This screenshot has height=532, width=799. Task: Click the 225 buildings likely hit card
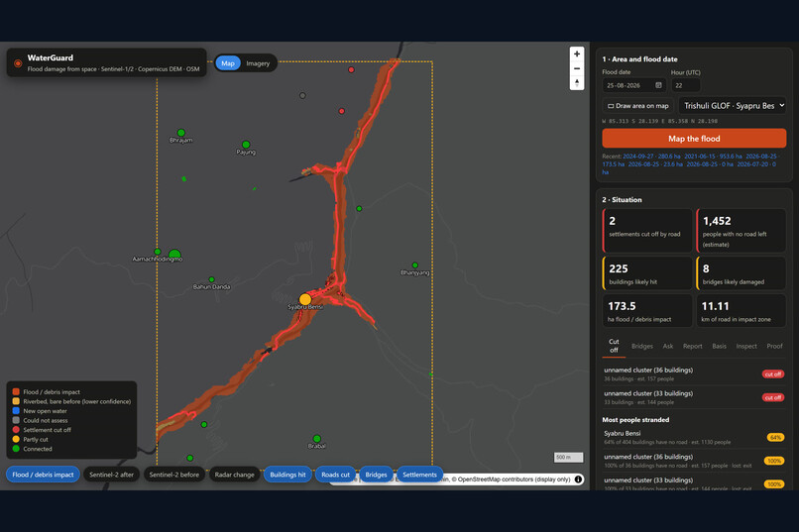[x=647, y=272]
